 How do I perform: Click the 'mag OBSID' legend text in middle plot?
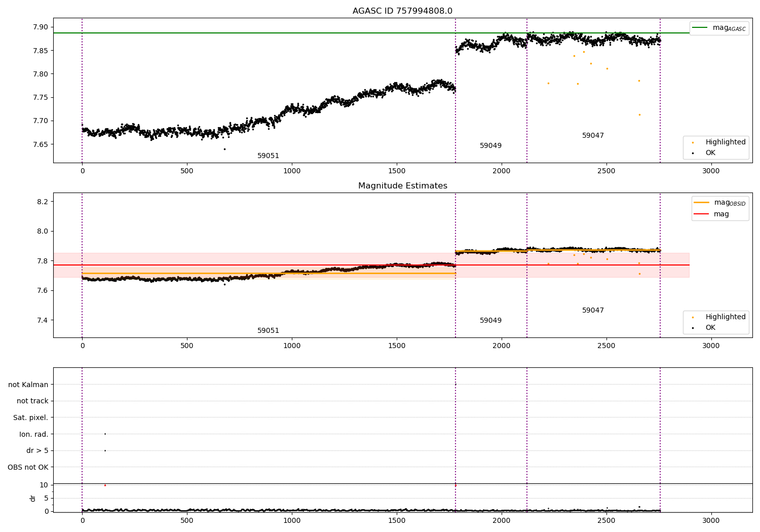[x=730, y=203]
